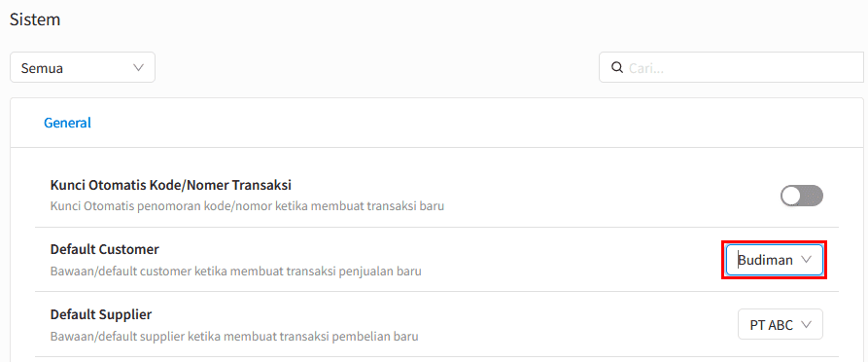Select the PT ABC value text
Screen dimensions: 868x362
point(772,325)
